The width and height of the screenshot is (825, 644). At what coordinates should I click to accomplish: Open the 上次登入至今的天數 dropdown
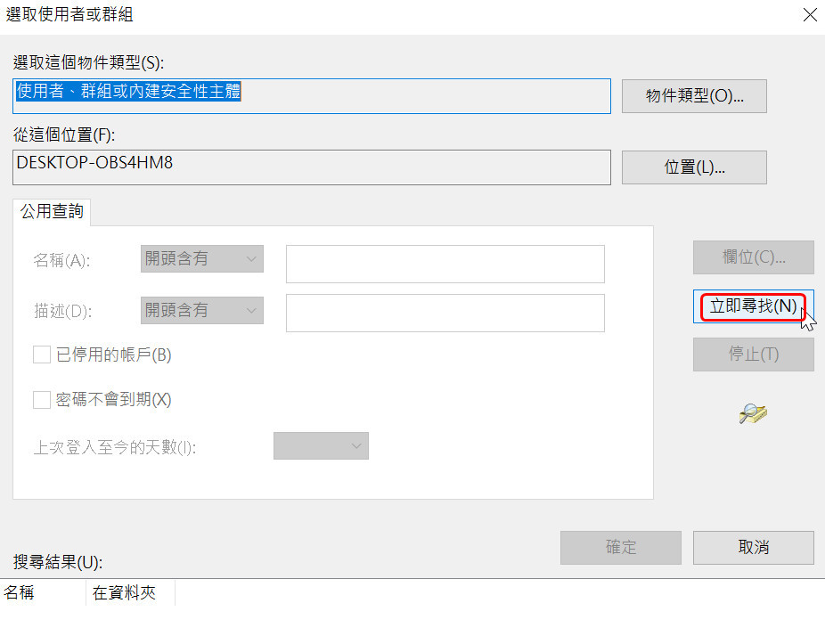click(321, 446)
